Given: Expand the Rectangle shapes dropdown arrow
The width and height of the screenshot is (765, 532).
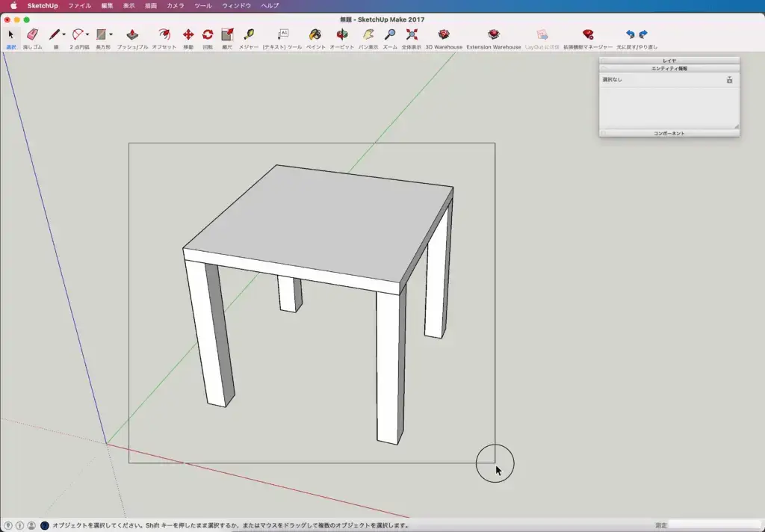Looking at the screenshot, I should click(111, 34).
